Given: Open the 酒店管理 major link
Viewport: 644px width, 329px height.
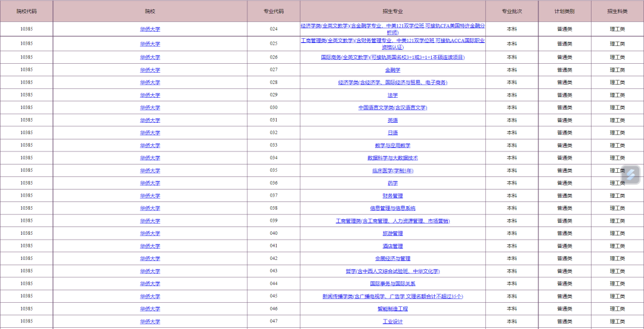Looking at the screenshot, I should (x=392, y=246).
